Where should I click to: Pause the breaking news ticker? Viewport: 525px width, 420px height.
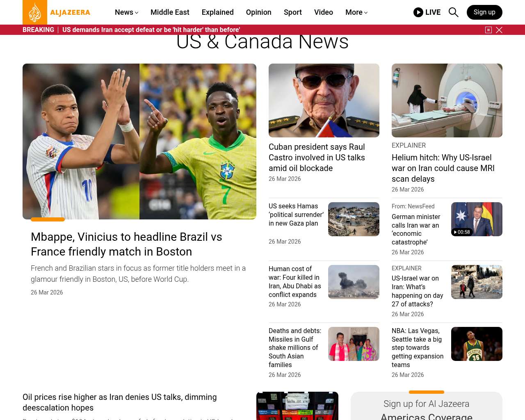(488, 30)
